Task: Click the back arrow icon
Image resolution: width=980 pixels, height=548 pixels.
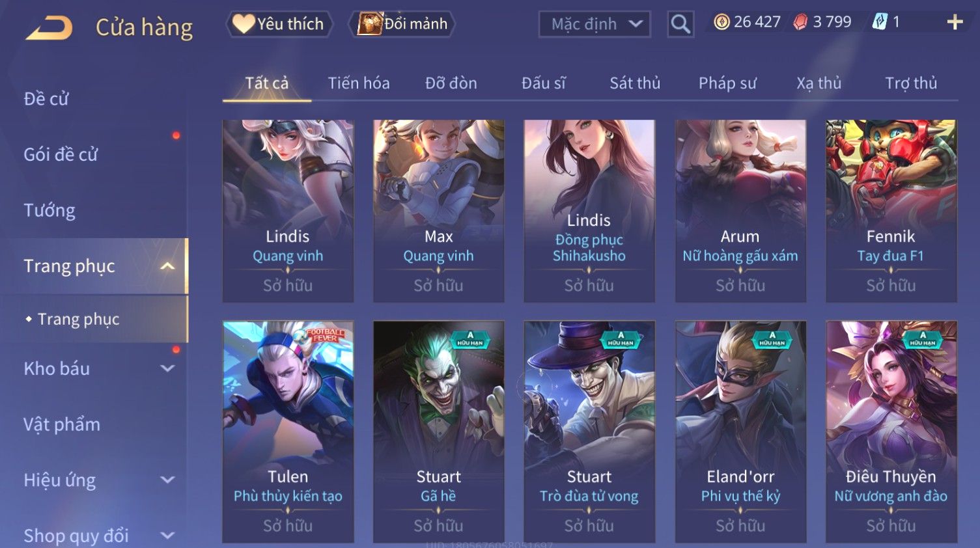Action: [49, 27]
